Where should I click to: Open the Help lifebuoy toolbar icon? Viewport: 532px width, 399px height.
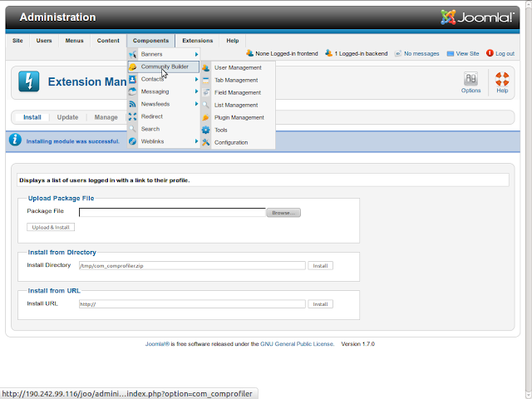[x=502, y=79]
